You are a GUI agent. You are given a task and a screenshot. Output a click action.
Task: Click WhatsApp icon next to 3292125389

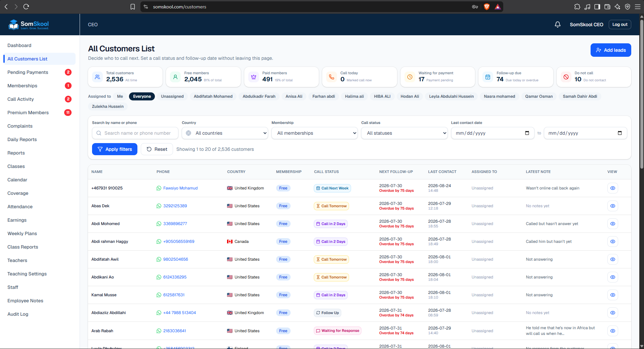159,206
